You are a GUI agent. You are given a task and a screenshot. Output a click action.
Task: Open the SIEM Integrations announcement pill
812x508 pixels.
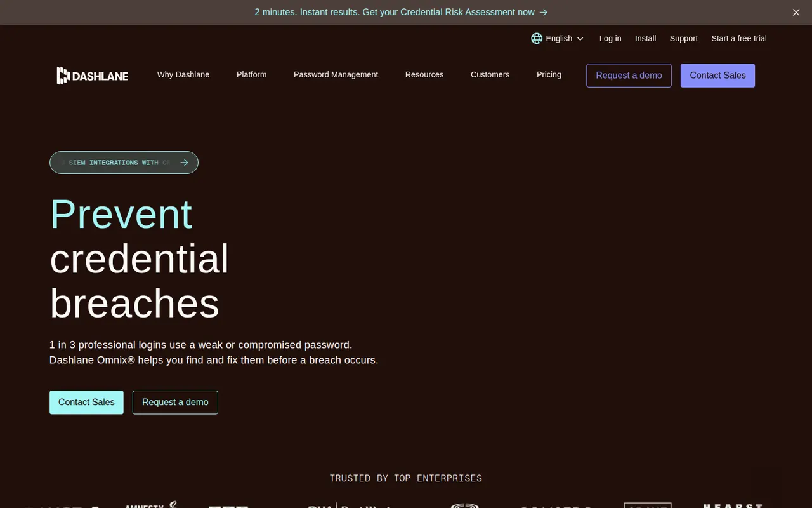click(124, 163)
